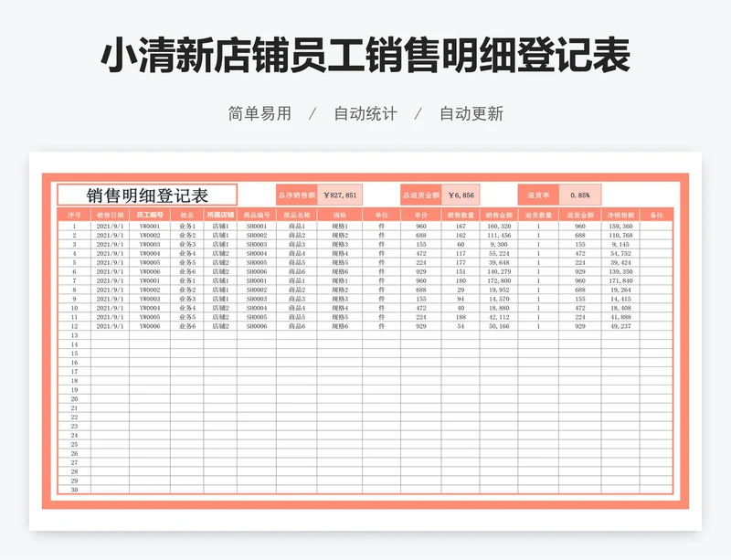Image resolution: width=731 pixels, height=560 pixels.
Task: Select sales amount cell 19,952
Action: coord(499,290)
